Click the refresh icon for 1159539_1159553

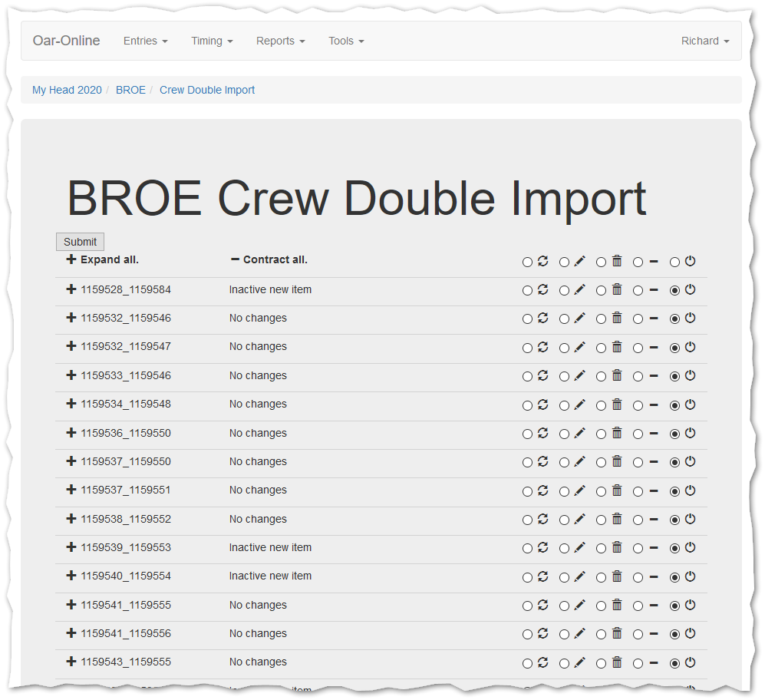point(543,547)
